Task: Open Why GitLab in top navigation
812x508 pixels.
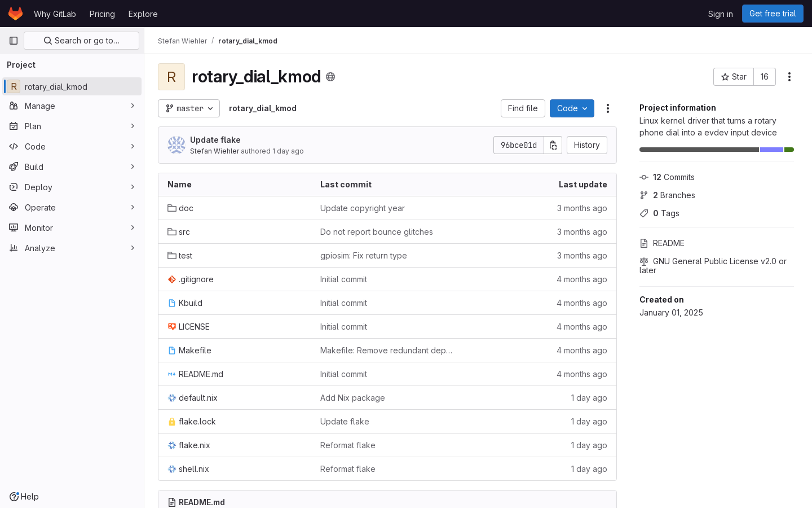Action: pos(55,14)
